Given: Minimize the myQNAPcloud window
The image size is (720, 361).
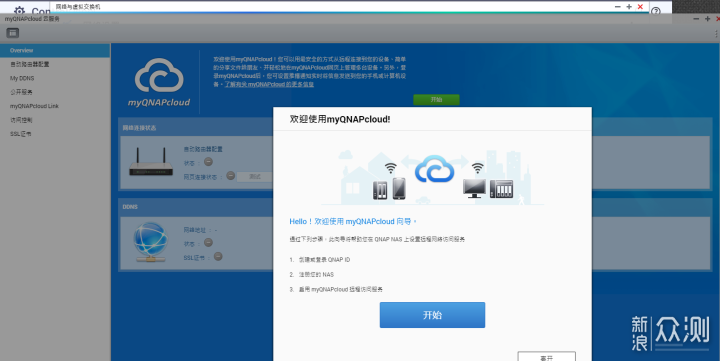Looking at the screenshot, I should (x=696, y=19).
